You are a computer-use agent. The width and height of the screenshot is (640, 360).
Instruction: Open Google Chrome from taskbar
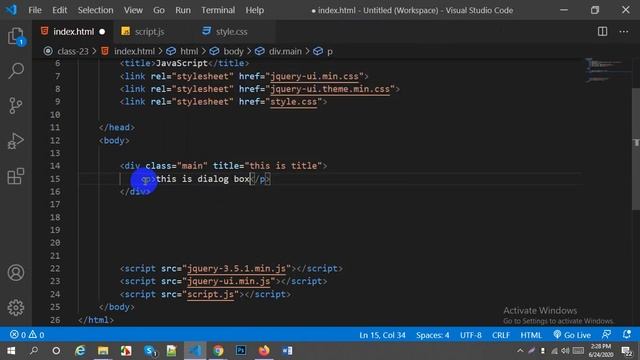coord(218,351)
